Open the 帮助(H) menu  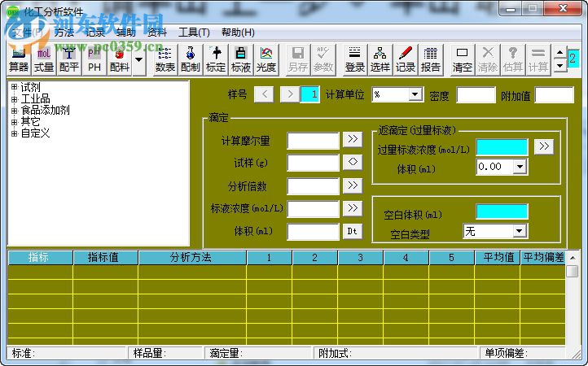click(238, 33)
